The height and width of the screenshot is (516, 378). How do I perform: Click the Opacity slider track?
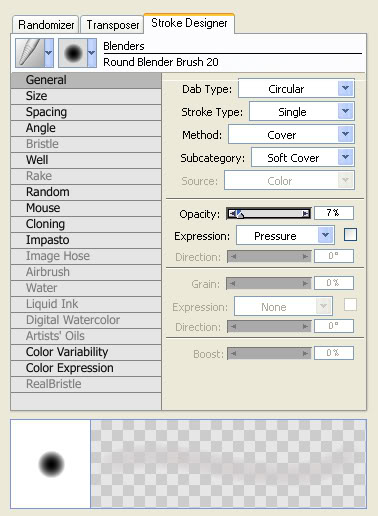pyautogui.click(x=269, y=213)
